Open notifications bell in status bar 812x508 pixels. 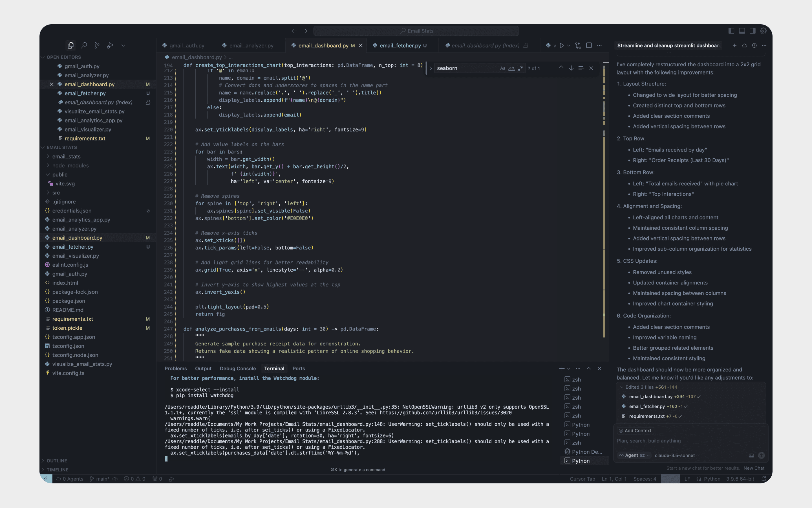pos(764,479)
